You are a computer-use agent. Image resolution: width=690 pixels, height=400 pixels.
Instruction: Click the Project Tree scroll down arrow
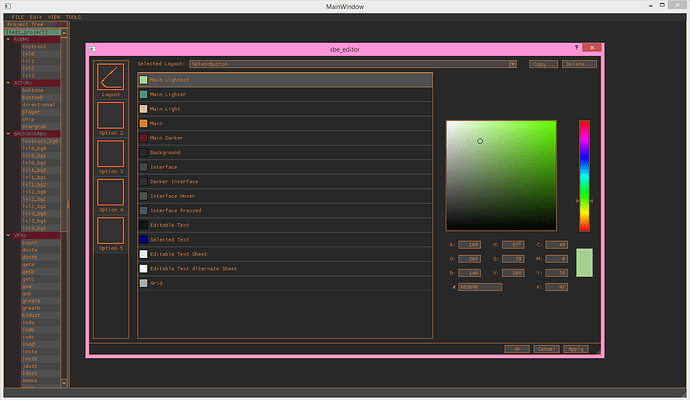[64, 383]
